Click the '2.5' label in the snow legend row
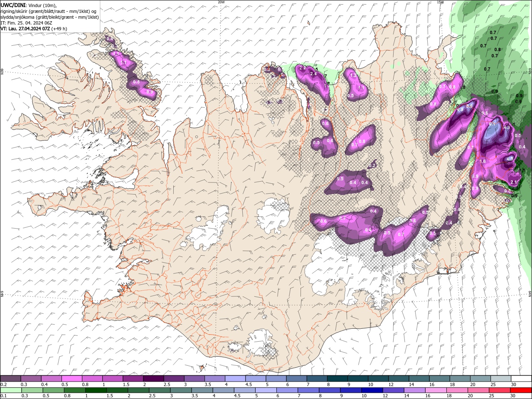This screenshot has width=532, height=399. (167, 384)
